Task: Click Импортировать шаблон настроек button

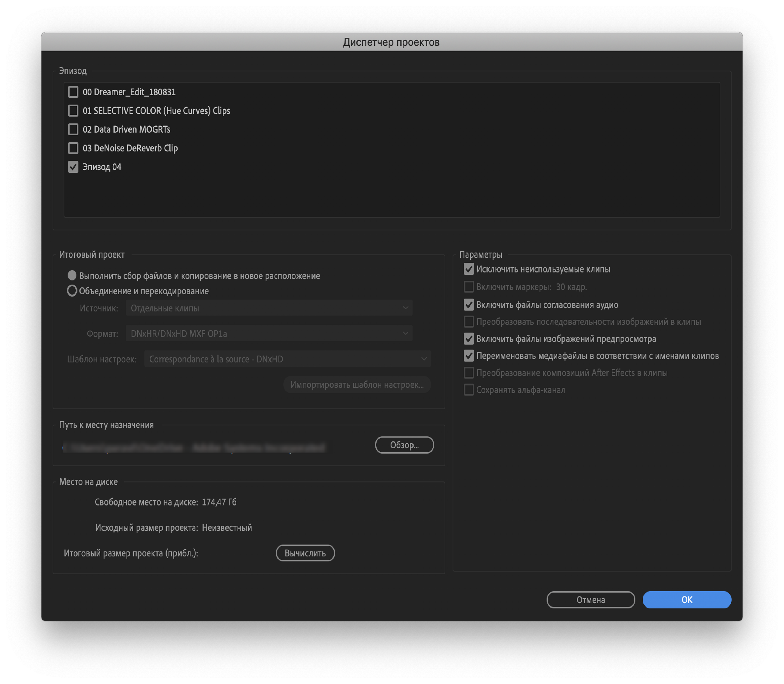Action: click(357, 385)
